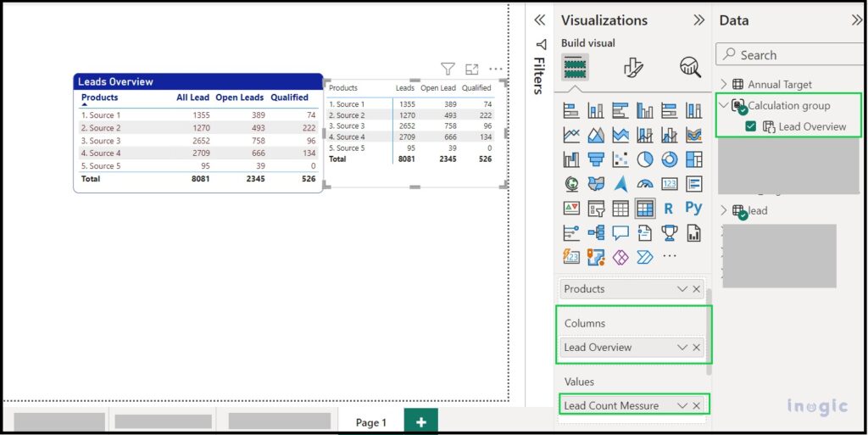Remove Lead Overview from Columns
The image size is (868, 435).
[697, 347]
